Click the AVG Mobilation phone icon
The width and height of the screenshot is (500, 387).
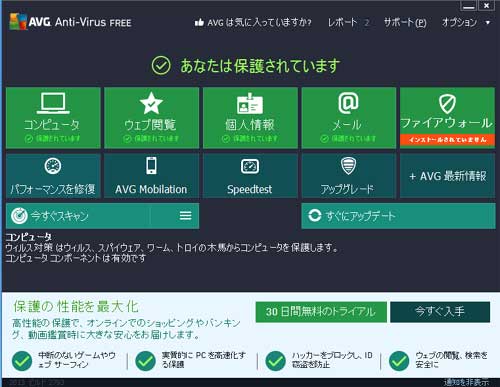[151, 166]
